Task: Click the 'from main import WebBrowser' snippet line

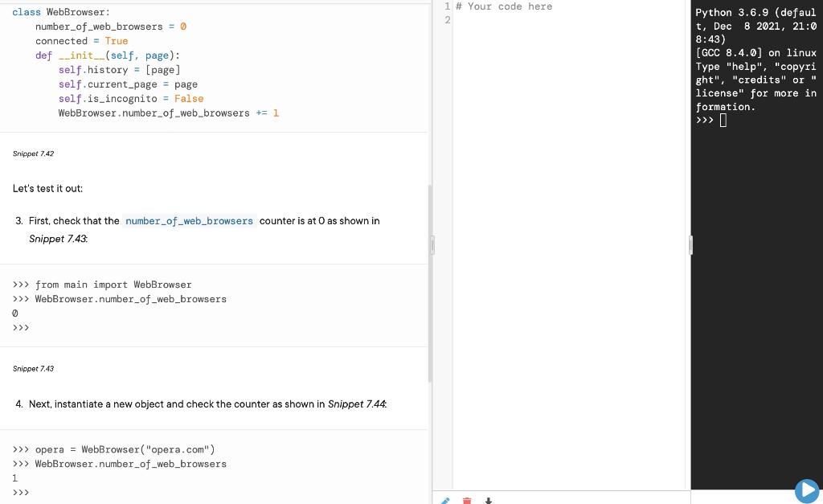Action: (x=113, y=285)
